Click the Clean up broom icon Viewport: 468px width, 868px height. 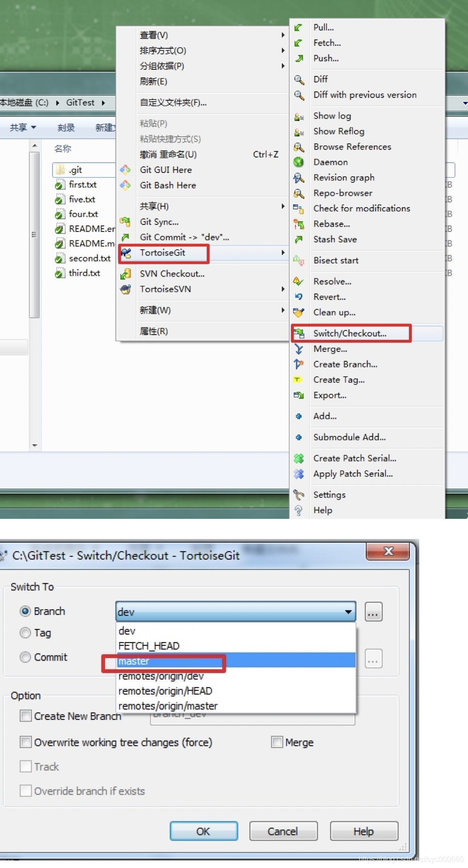pyautogui.click(x=299, y=312)
